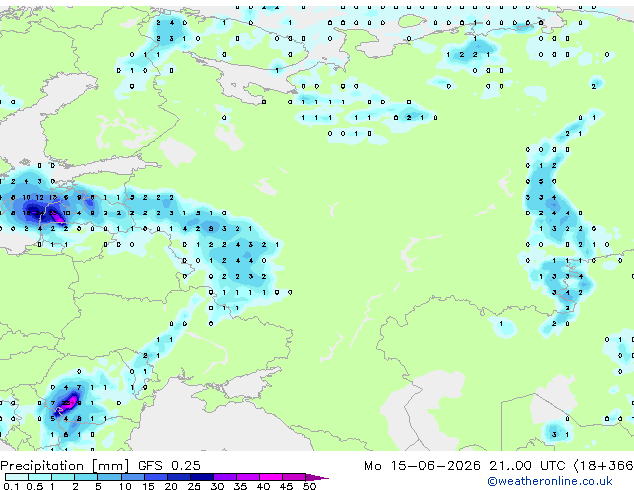Click the 25–30 mm navy legend swatch
634x490 pixels.
pos(201,477)
